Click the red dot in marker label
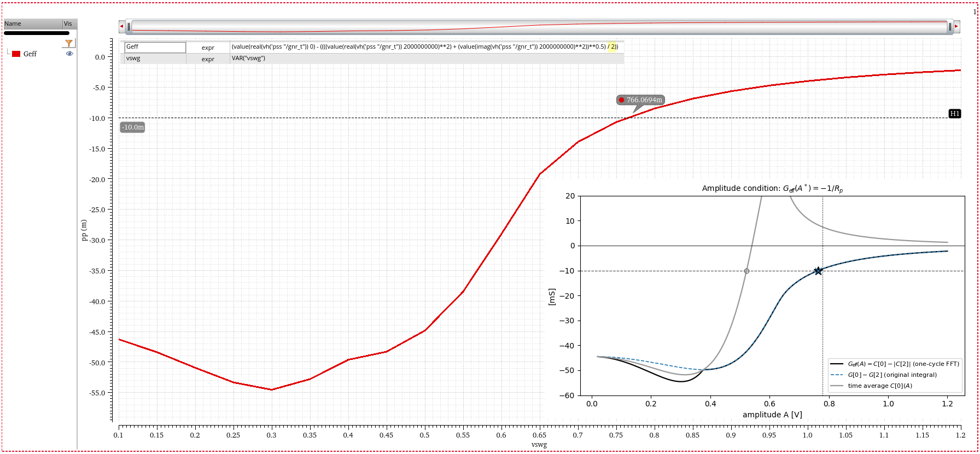 tap(621, 100)
